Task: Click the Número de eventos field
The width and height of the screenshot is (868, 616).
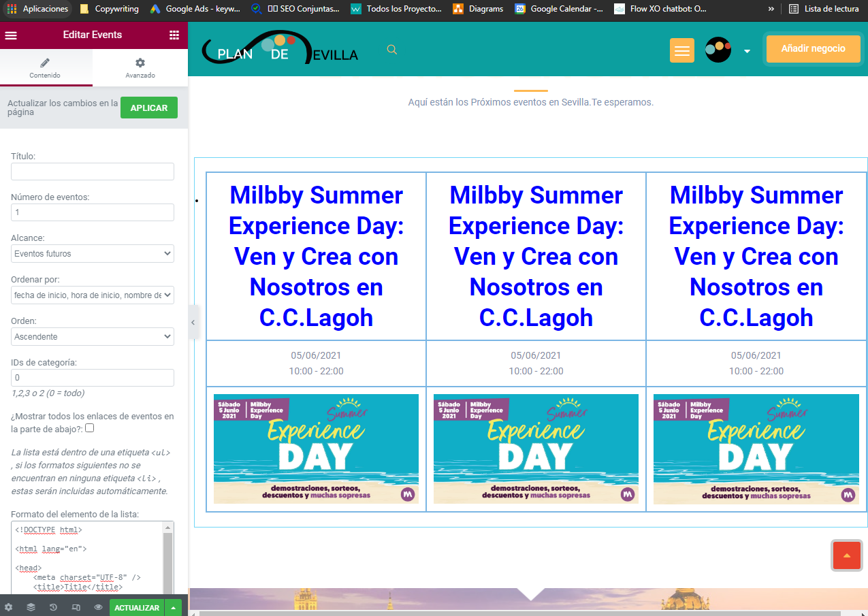Action: [x=93, y=212]
